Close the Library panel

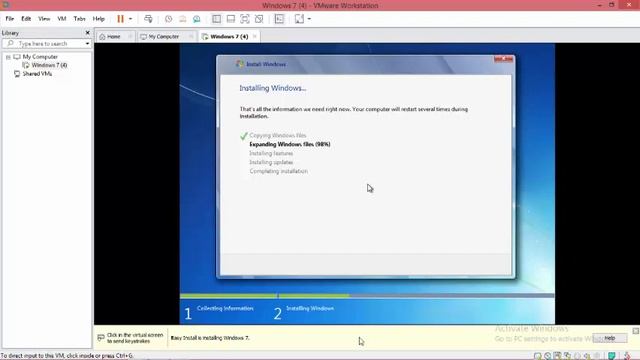(x=87, y=33)
